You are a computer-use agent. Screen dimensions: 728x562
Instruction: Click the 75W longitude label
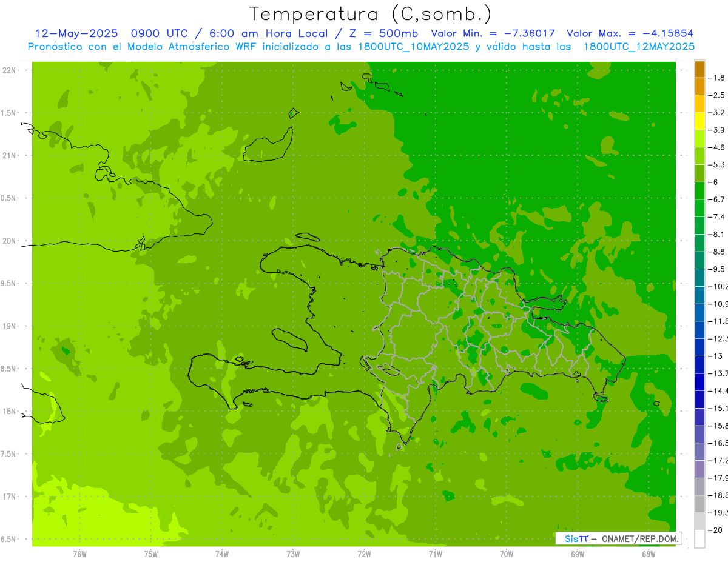(x=151, y=554)
